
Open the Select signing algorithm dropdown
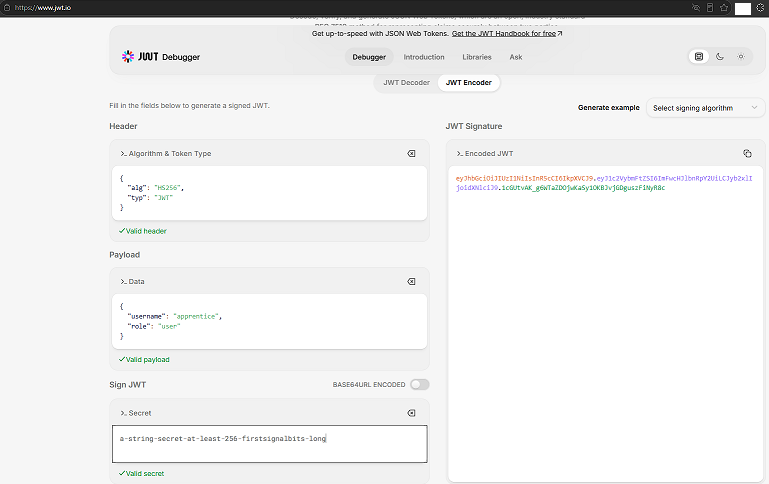(705, 108)
